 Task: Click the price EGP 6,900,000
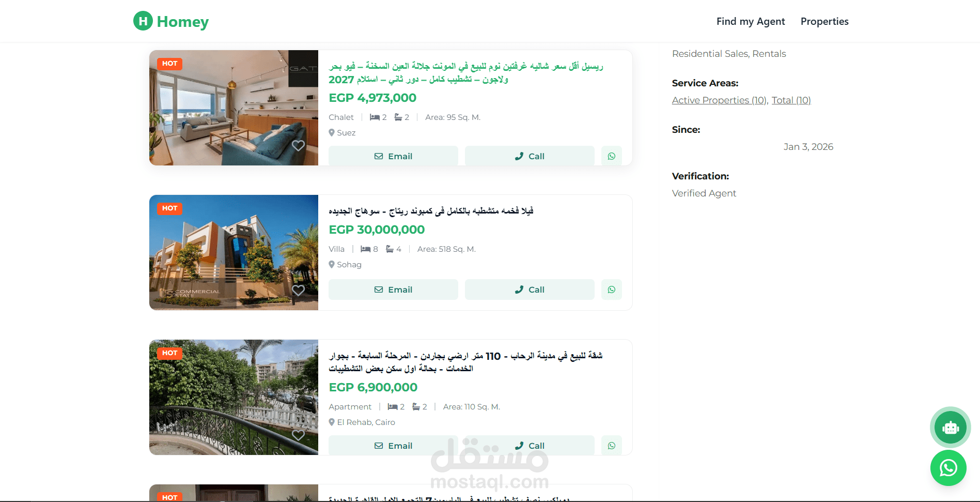[373, 387]
